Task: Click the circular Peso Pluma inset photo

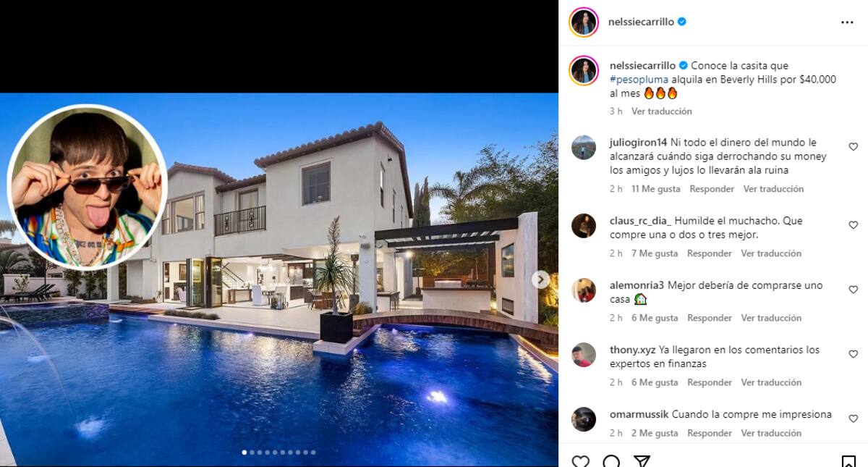Action: click(x=88, y=187)
